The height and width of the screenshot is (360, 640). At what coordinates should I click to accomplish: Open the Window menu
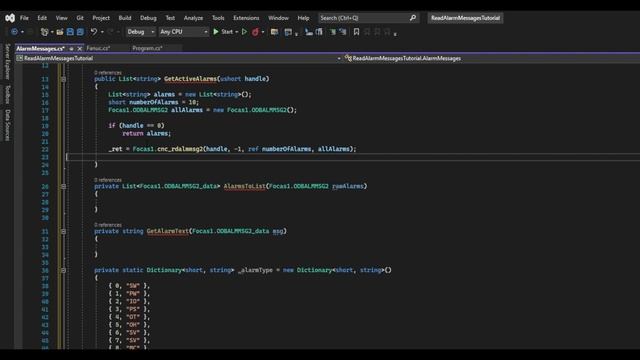tap(278, 18)
